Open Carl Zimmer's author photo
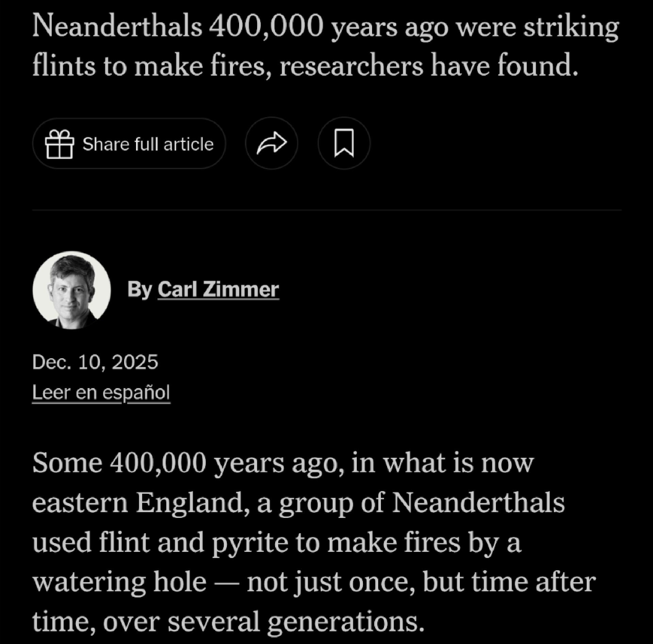This screenshot has width=653, height=644. coord(72,290)
